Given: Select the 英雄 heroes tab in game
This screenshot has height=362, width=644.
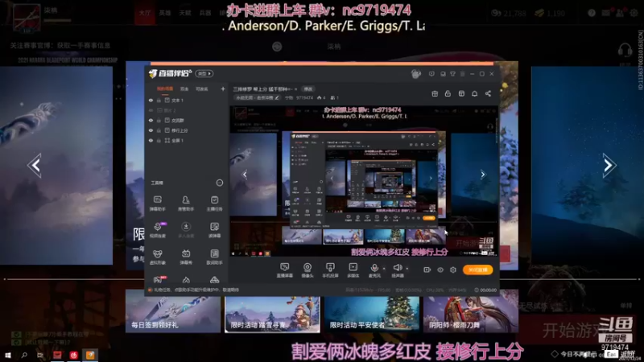Looking at the screenshot, I should (x=165, y=13).
